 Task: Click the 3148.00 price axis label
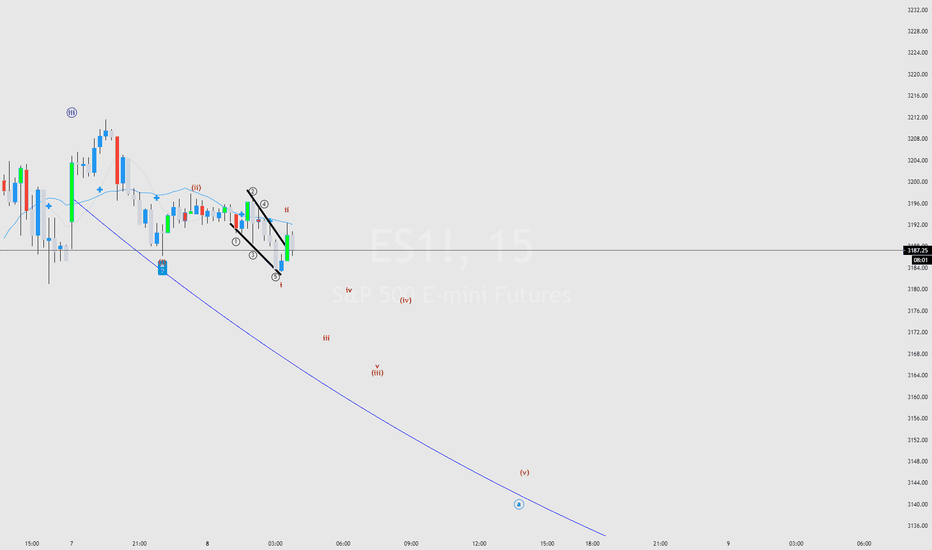(x=918, y=461)
